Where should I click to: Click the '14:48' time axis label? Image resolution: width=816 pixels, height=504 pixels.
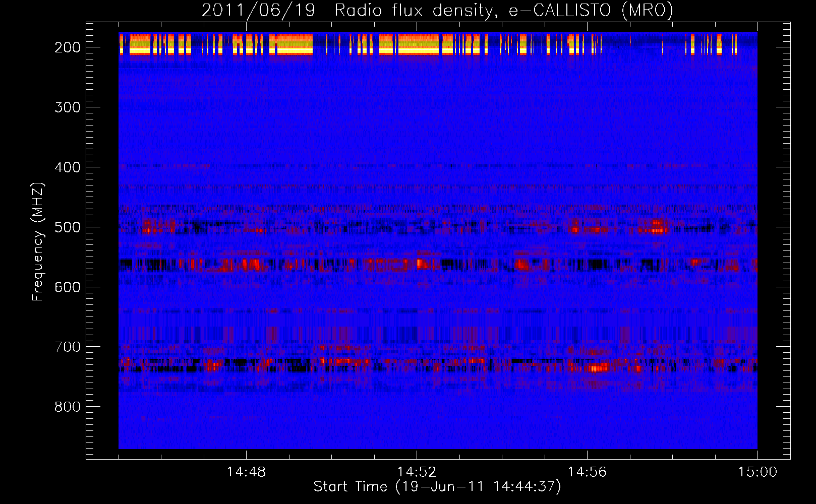tap(246, 472)
